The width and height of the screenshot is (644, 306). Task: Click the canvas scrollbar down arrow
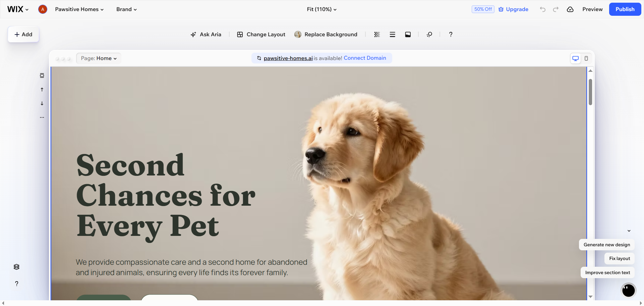pyautogui.click(x=591, y=297)
